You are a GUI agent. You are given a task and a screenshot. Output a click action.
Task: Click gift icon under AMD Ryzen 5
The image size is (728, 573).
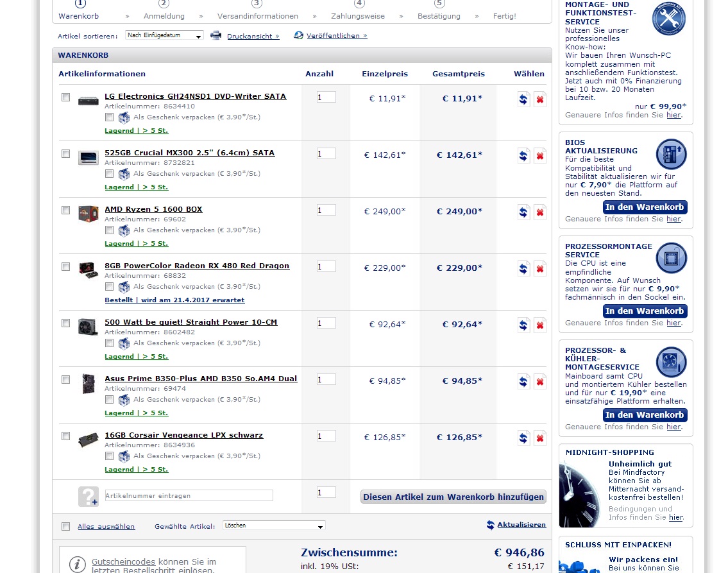click(124, 230)
